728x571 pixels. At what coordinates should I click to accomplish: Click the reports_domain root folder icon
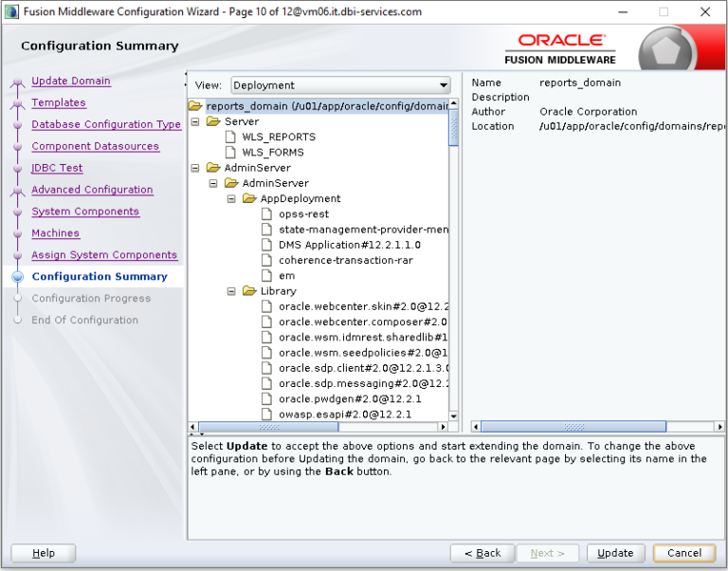(196, 106)
